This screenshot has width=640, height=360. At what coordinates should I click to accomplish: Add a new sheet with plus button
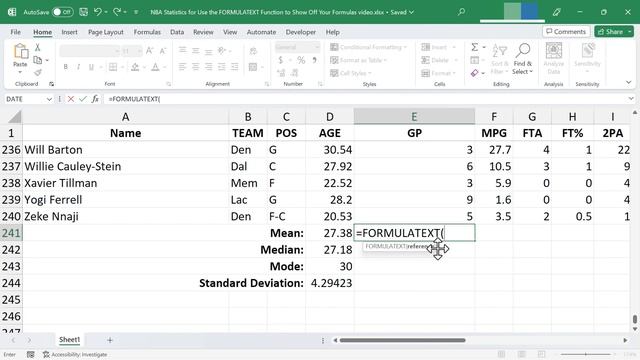[x=109, y=340]
